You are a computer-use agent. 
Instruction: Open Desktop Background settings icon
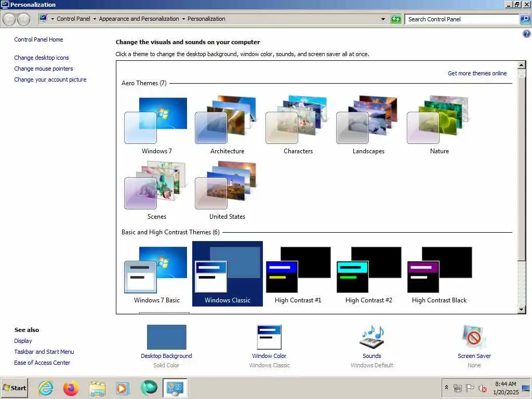point(166,337)
